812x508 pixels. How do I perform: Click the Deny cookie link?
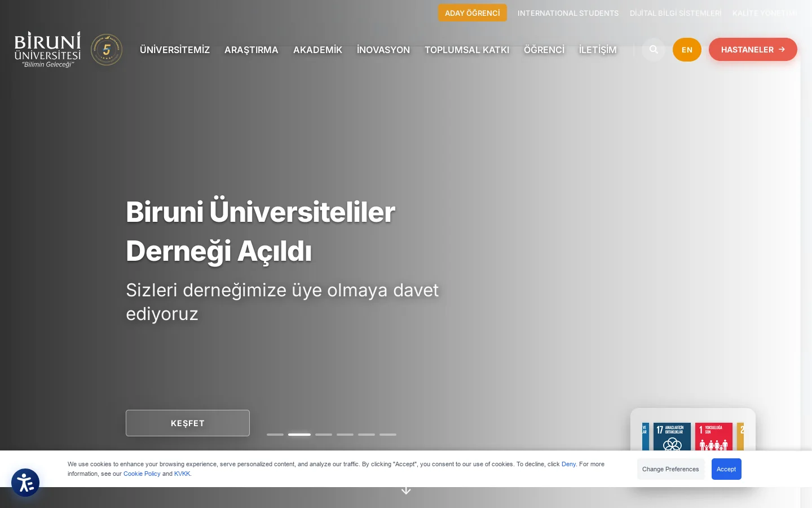(568, 464)
